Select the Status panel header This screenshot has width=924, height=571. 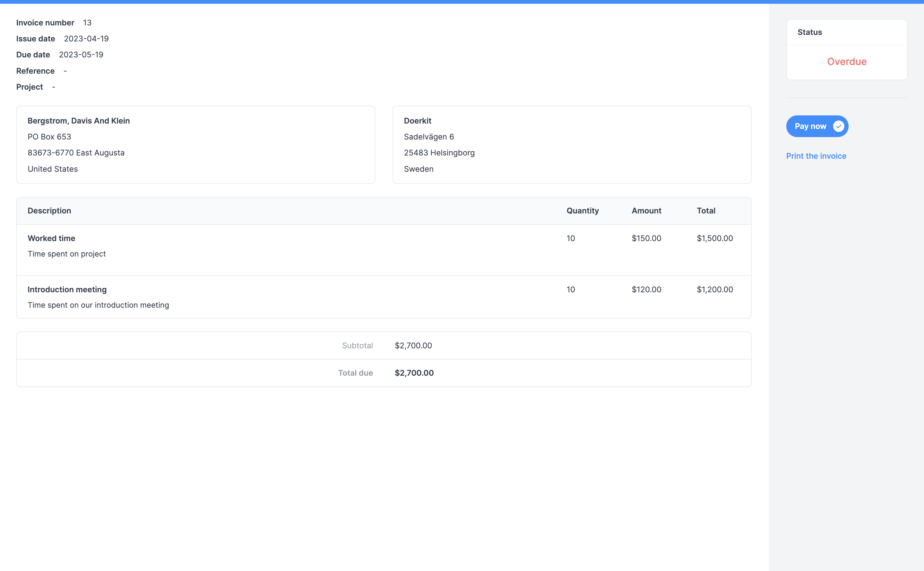809,32
